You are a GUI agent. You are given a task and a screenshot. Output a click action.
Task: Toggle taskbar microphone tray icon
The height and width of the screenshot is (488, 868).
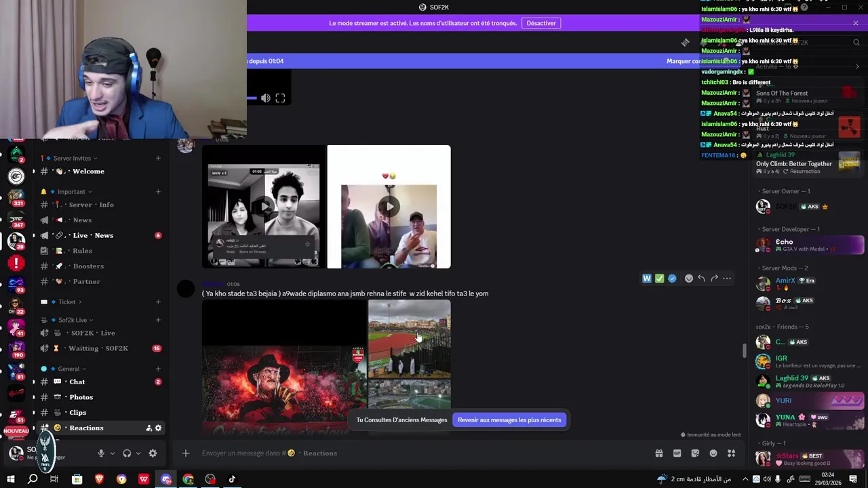tap(778, 479)
